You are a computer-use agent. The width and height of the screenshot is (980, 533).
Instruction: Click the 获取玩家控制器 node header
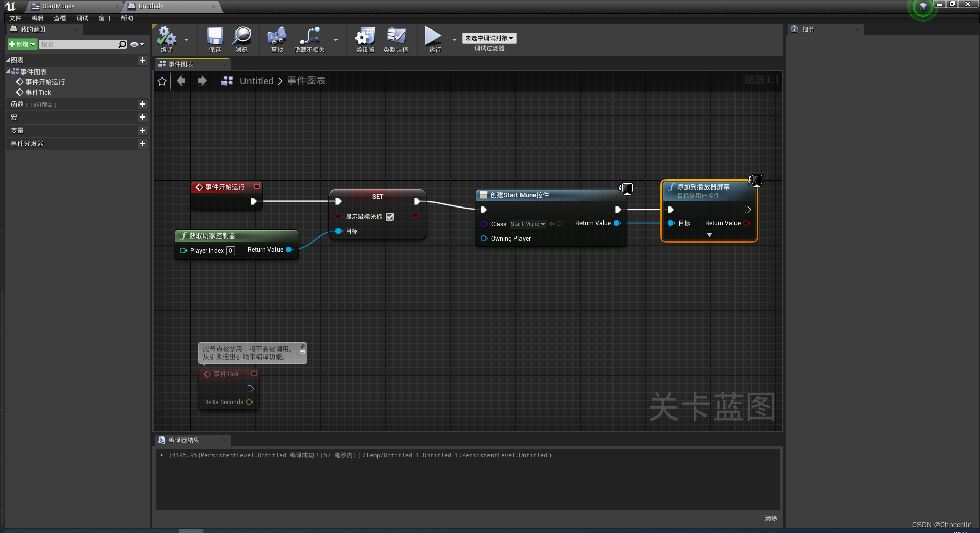236,236
